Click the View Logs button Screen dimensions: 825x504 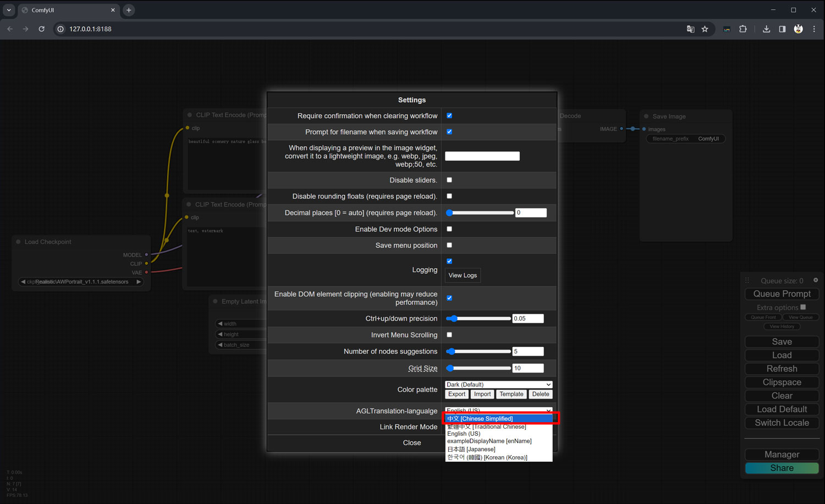coord(463,275)
